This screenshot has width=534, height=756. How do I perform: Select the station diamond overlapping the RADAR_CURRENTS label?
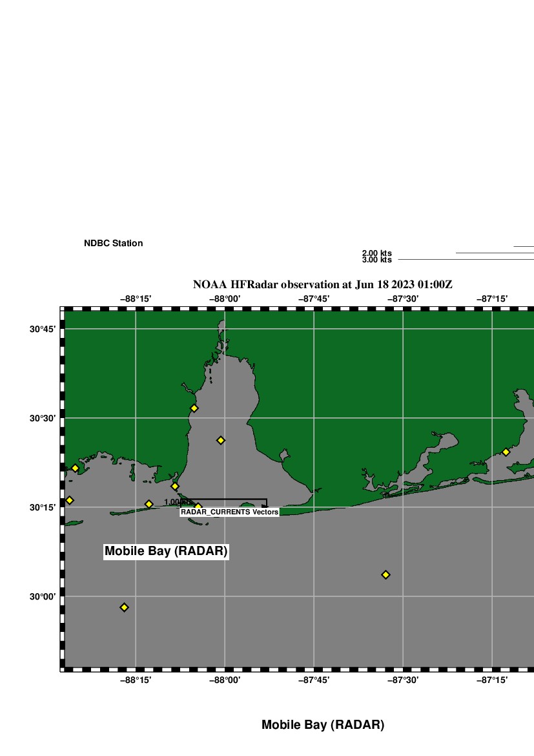pos(198,507)
